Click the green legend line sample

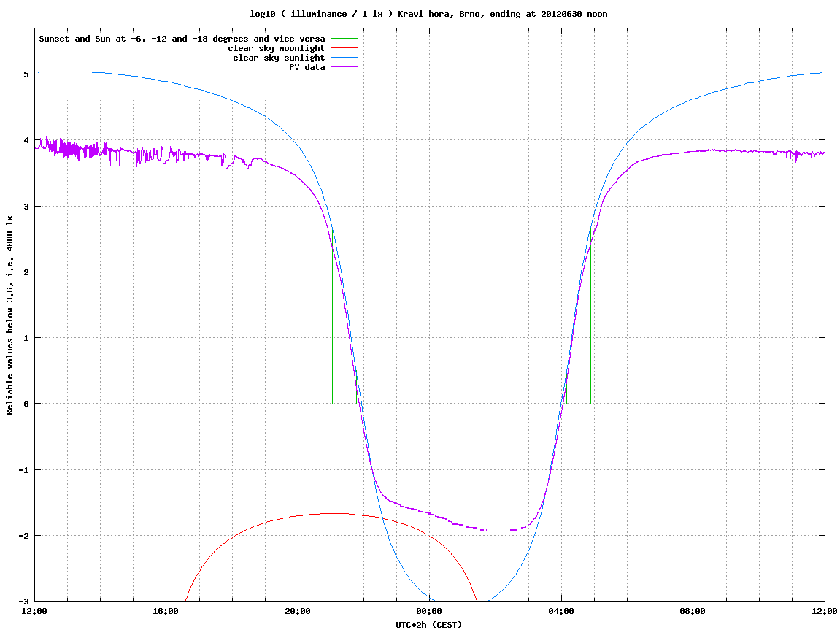pos(344,39)
